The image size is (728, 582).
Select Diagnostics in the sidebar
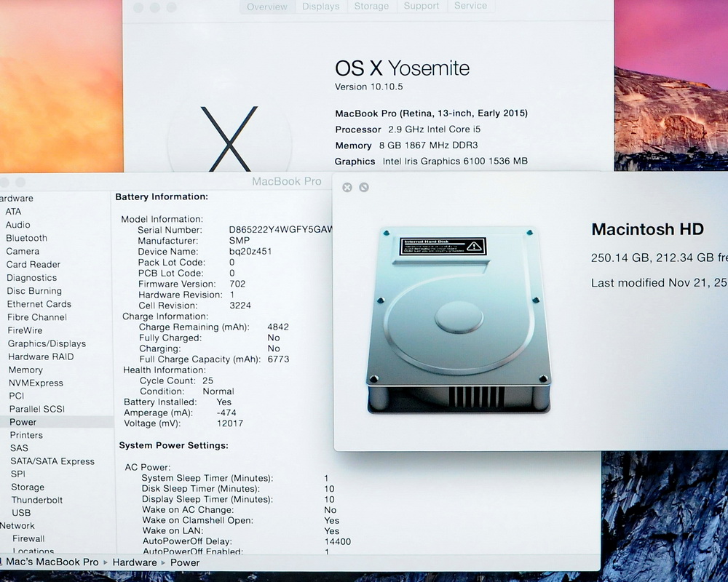pos(31,277)
